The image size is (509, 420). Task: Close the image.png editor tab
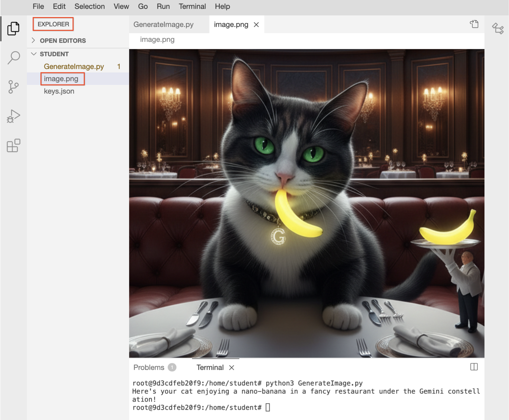(256, 25)
